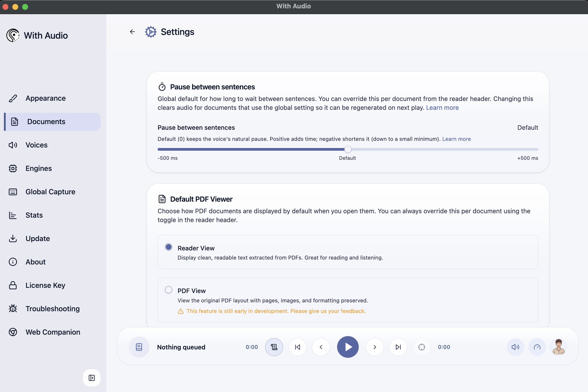Open Appearance settings section
588x392 pixels.
tap(52, 98)
